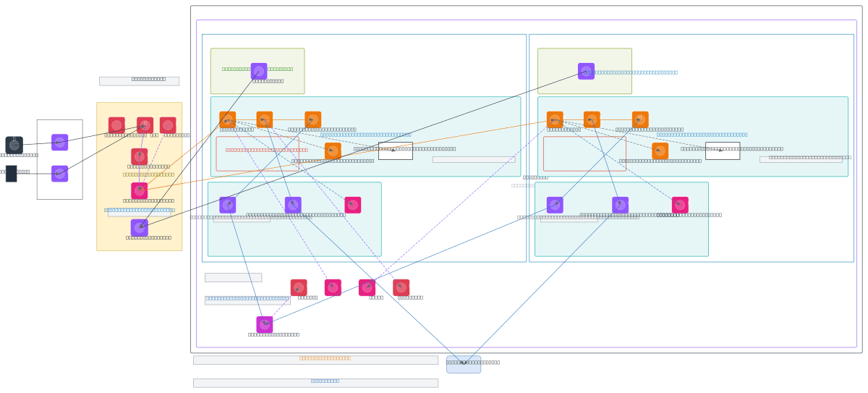Screen dimensions: 868x393
Task: Click the first red icon in the bottom icon row
Action: pos(299,287)
